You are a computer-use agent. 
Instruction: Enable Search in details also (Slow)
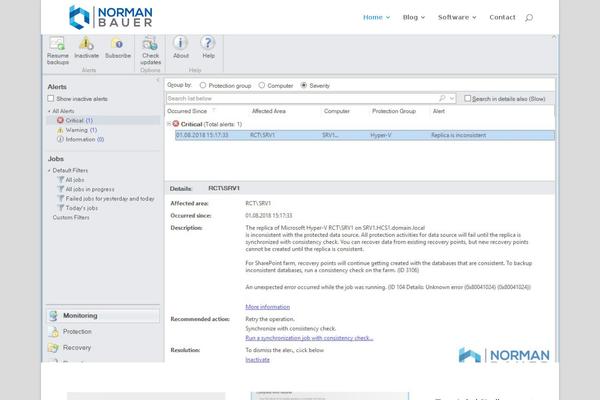(467, 98)
